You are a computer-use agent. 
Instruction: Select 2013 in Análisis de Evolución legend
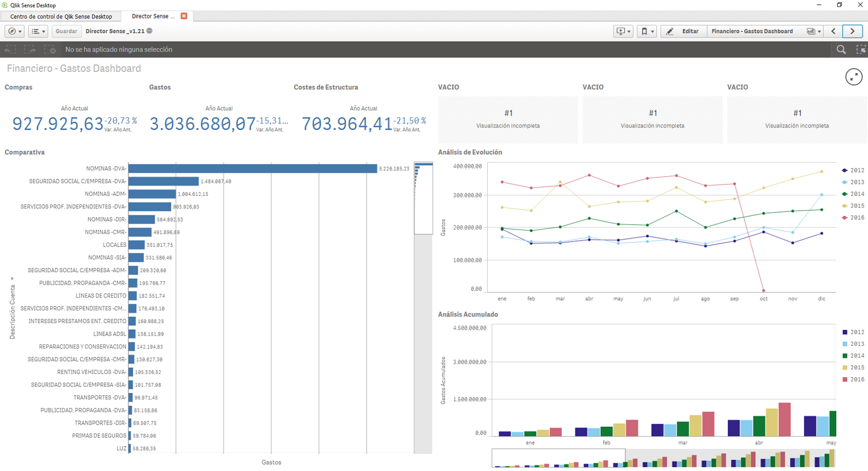[853, 182]
